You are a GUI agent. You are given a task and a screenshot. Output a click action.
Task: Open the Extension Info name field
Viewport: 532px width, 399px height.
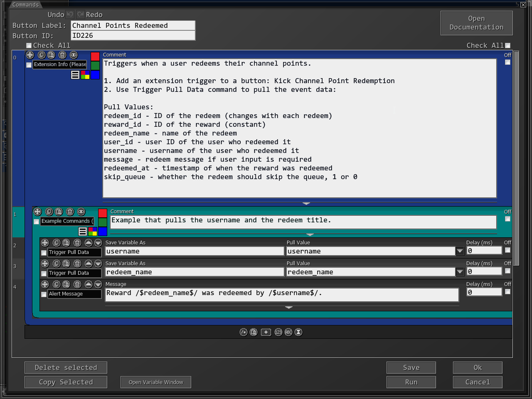click(x=60, y=64)
